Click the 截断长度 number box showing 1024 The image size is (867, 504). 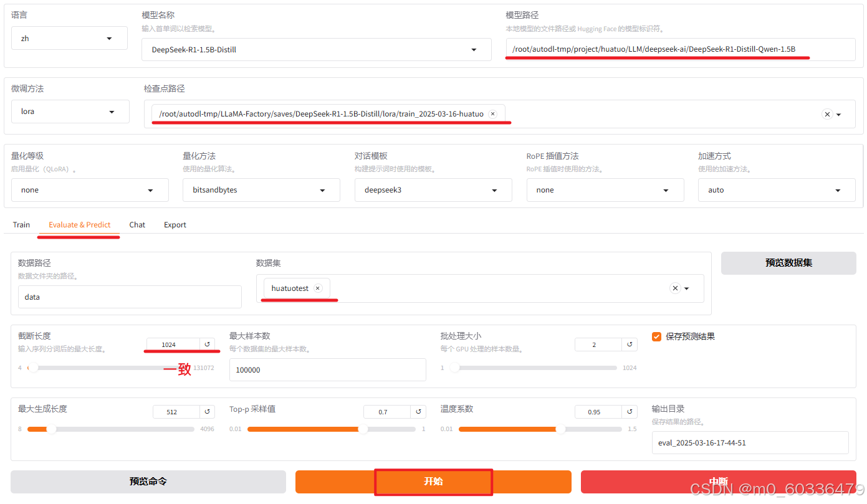point(173,344)
